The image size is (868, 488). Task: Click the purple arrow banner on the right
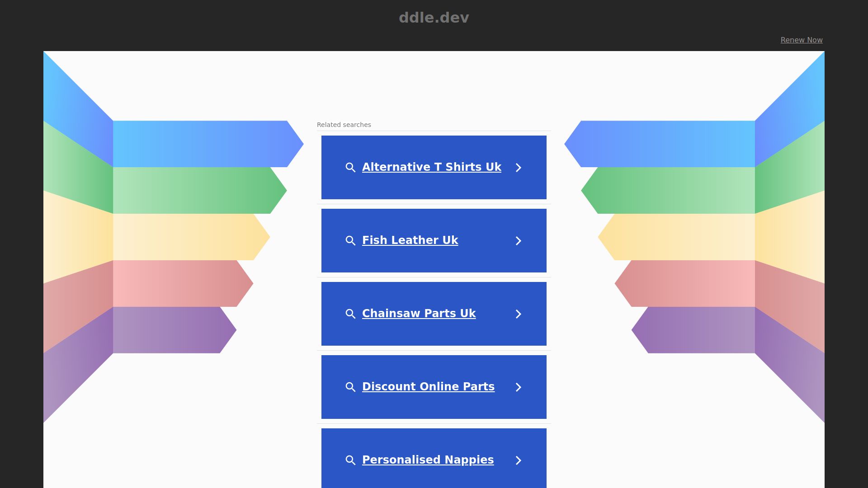click(x=696, y=330)
